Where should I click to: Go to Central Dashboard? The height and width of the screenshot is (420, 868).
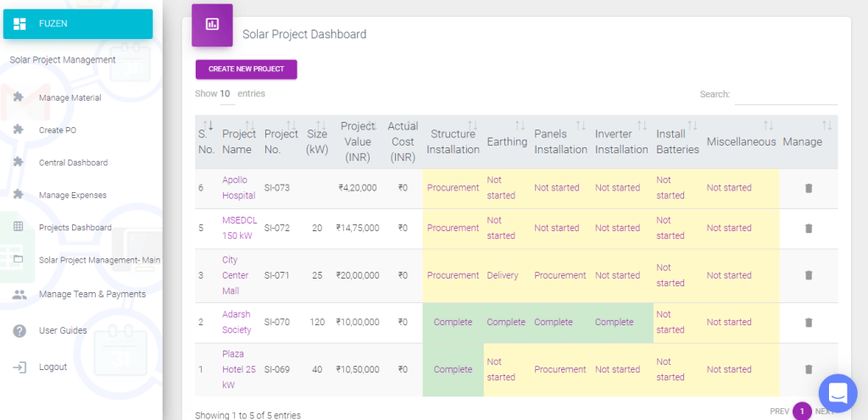tap(73, 163)
